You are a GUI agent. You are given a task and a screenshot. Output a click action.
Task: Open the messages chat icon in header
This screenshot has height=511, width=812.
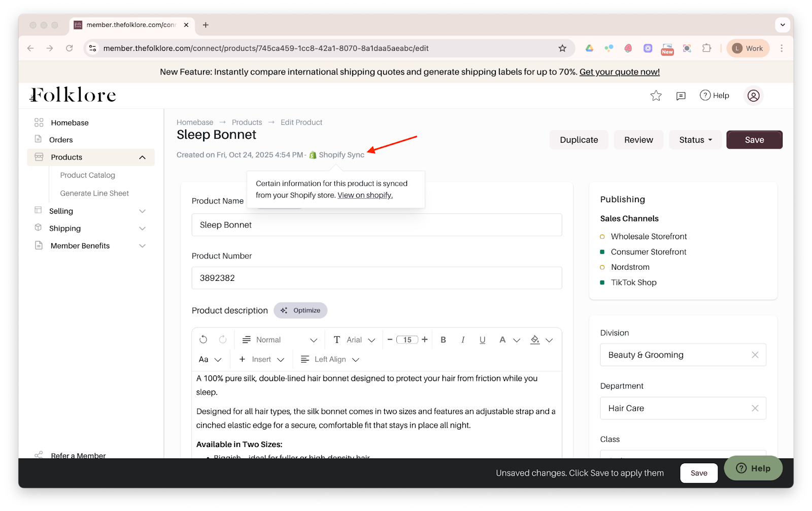(681, 95)
